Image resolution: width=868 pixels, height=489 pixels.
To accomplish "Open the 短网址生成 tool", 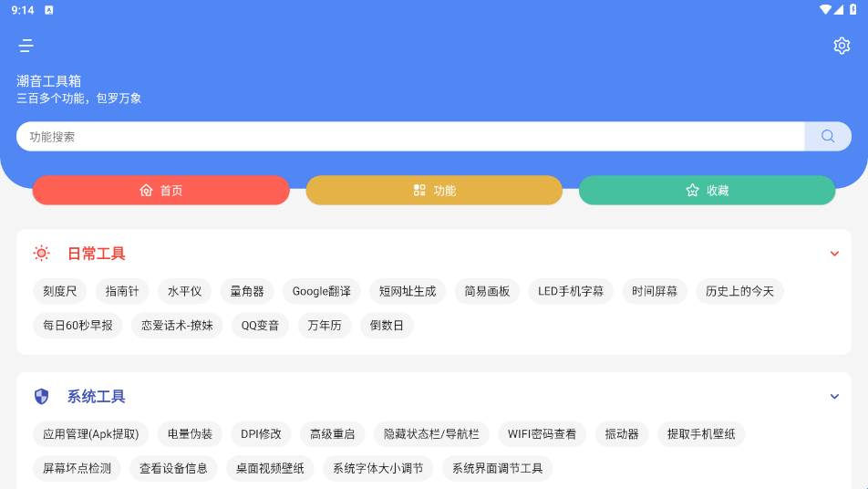I will (x=408, y=292).
